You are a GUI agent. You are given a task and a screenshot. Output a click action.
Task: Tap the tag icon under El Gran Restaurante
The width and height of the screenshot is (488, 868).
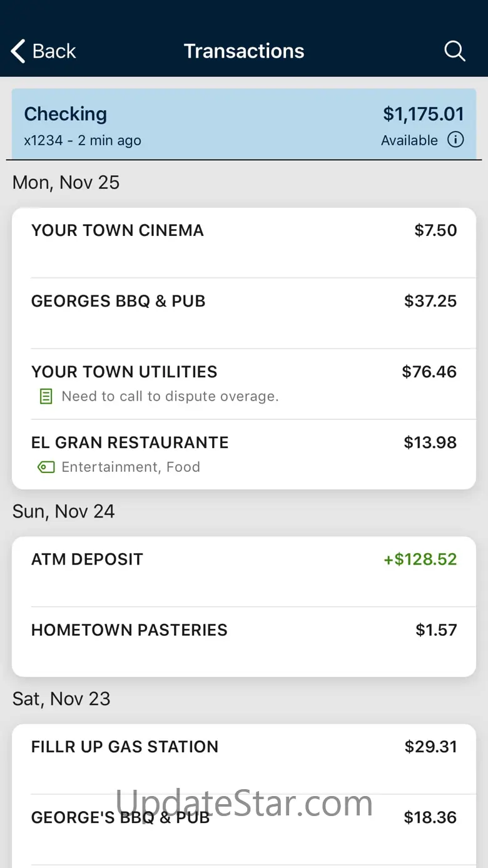(x=46, y=467)
